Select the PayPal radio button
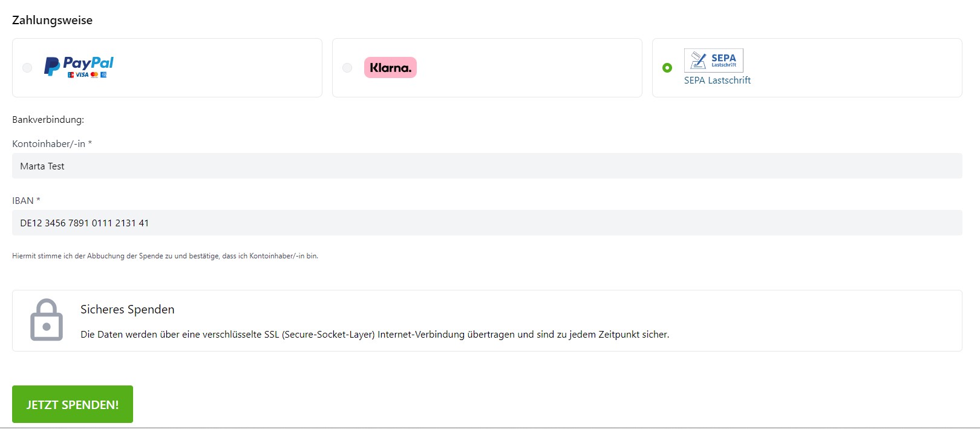 [x=27, y=68]
